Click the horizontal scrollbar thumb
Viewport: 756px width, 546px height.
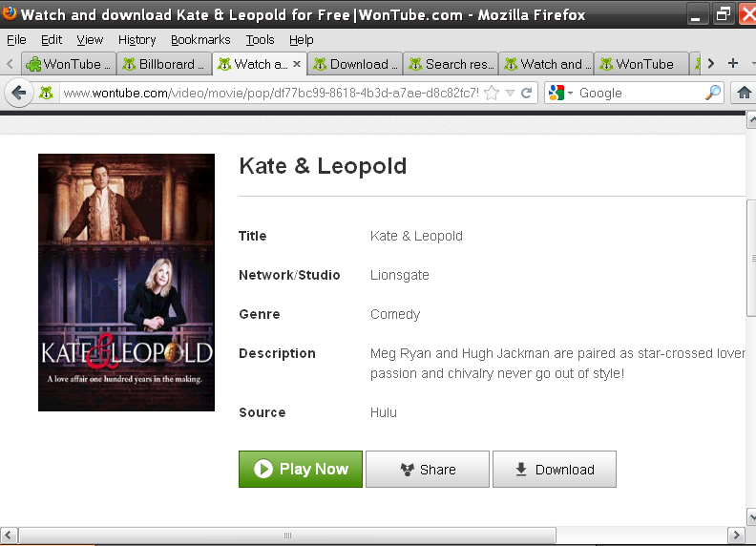[287, 535]
